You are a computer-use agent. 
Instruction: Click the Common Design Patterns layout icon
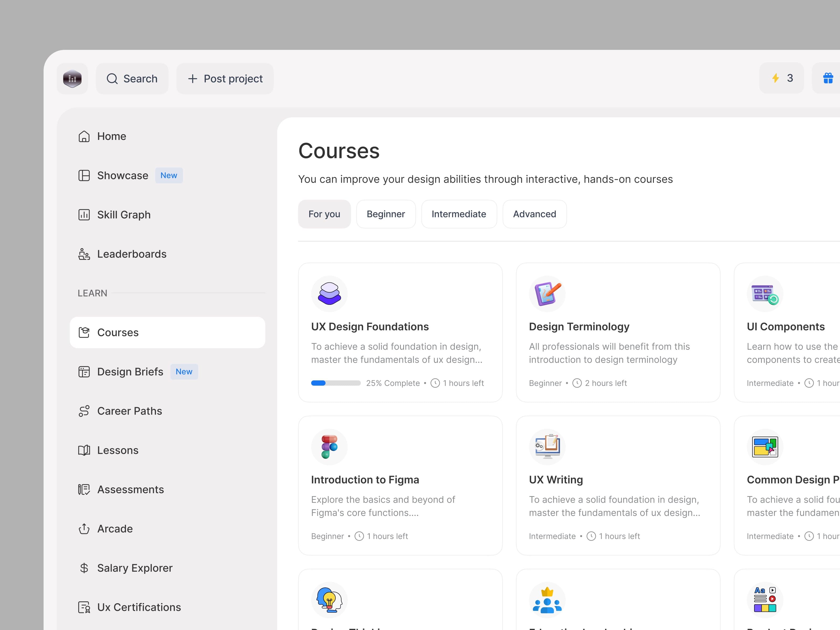(765, 447)
